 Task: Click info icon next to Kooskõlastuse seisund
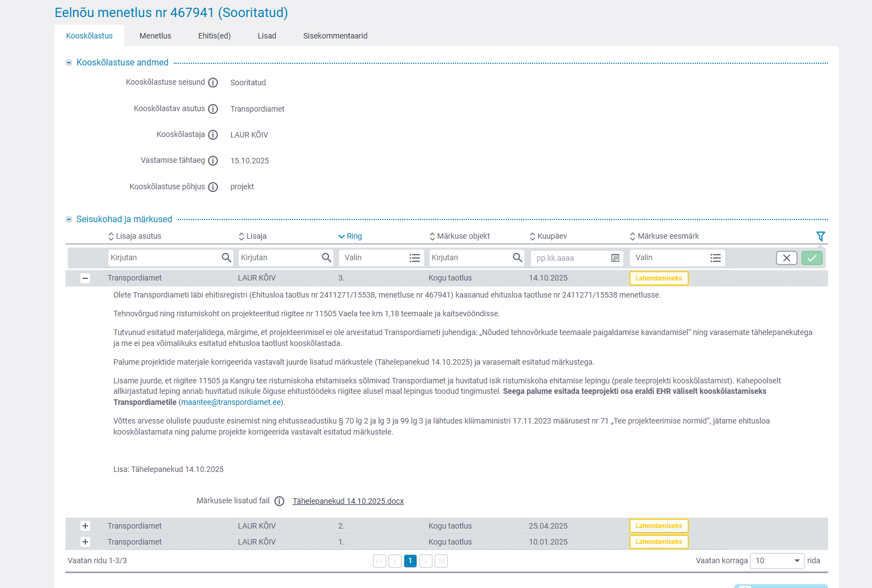[213, 83]
